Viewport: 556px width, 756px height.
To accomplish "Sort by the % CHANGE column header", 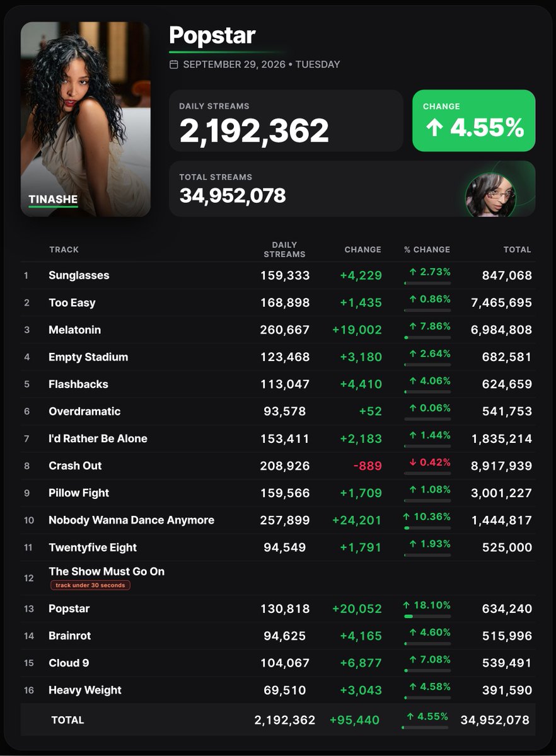I will 427,249.
